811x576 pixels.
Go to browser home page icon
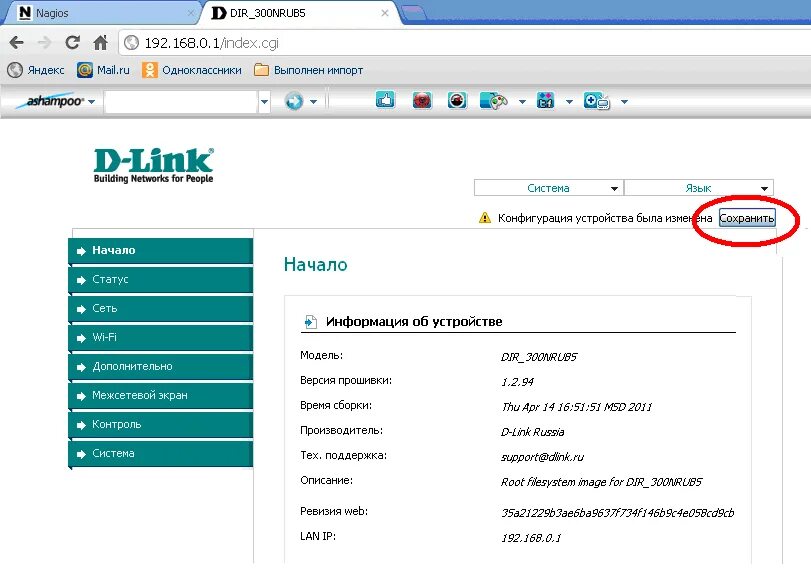[x=100, y=42]
